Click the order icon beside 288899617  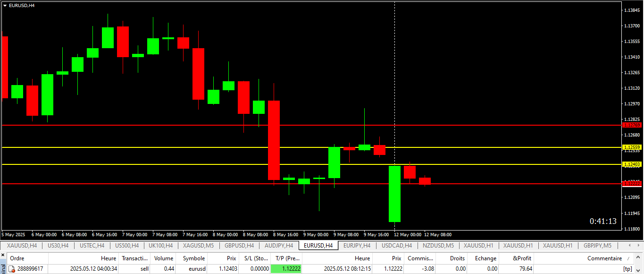[12, 269]
